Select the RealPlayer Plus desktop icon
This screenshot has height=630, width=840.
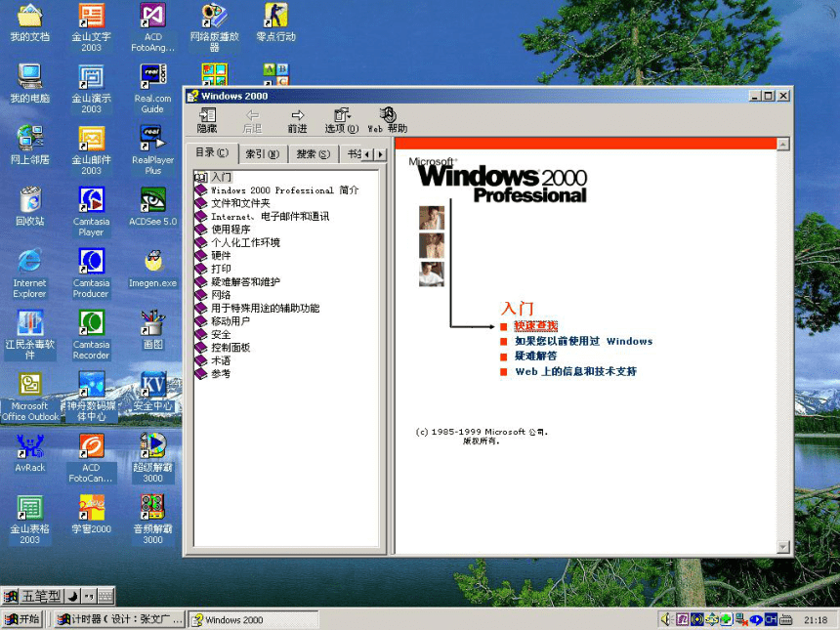click(x=152, y=150)
